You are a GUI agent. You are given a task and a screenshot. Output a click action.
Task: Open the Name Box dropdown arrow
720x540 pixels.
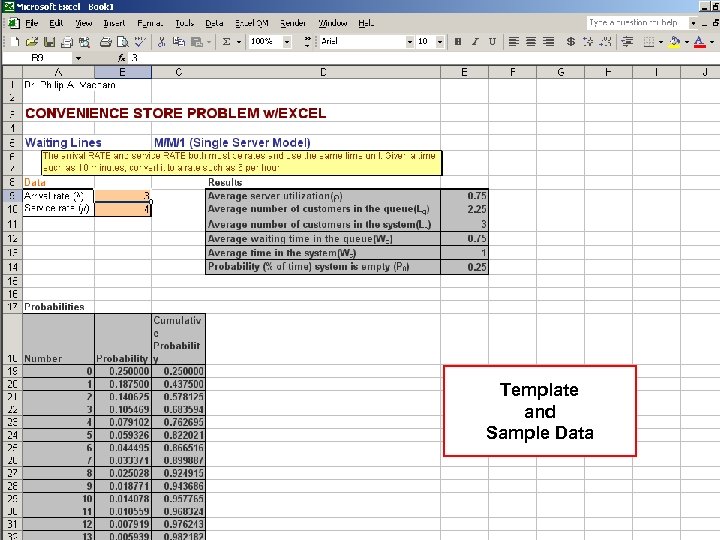(79, 58)
